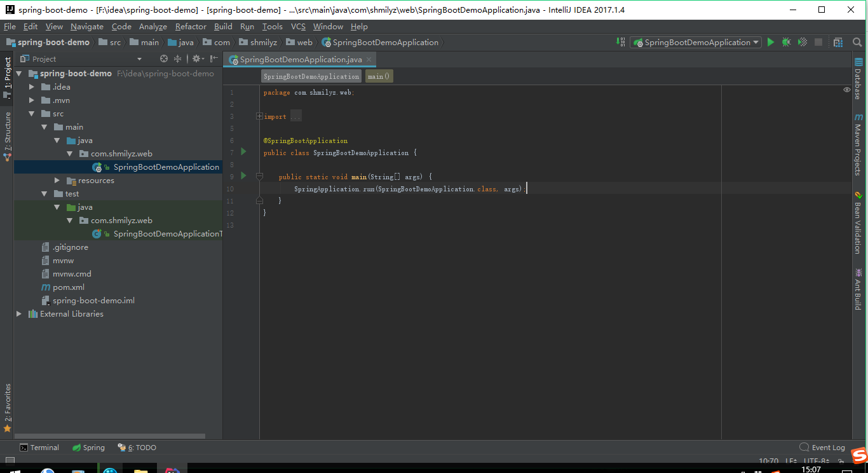Start debugging using the bug icon
Viewport: 868px width, 473px height.
click(x=786, y=41)
